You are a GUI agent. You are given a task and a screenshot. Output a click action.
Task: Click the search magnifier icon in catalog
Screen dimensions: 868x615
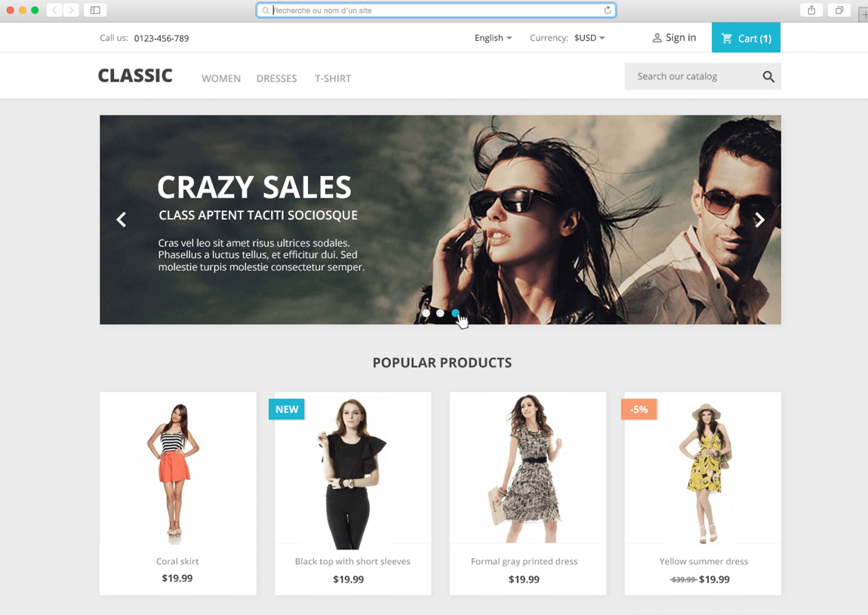coord(768,77)
